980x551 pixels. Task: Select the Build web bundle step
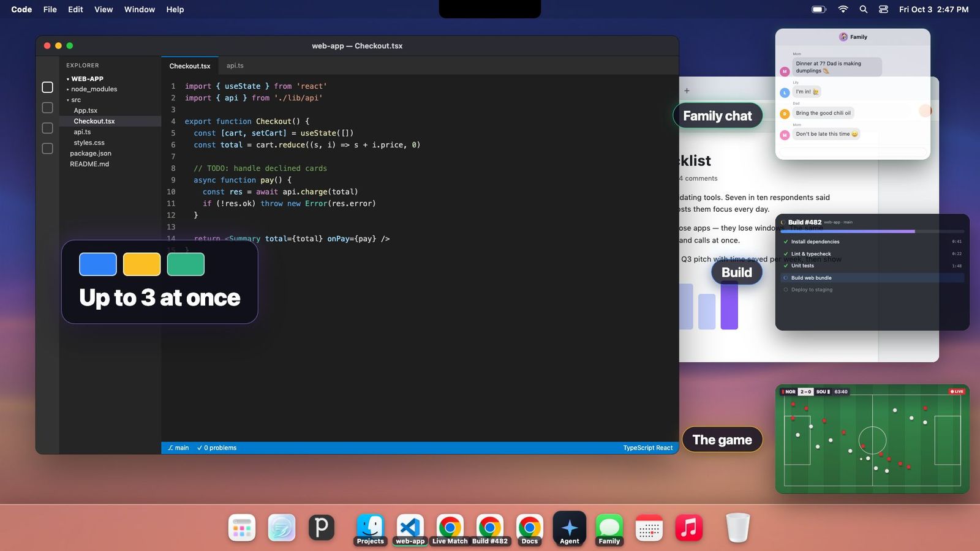pyautogui.click(x=873, y=278)
